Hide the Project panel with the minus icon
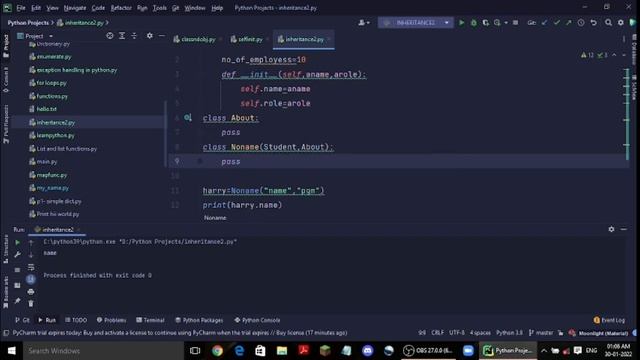 click(x=162, y=36)
